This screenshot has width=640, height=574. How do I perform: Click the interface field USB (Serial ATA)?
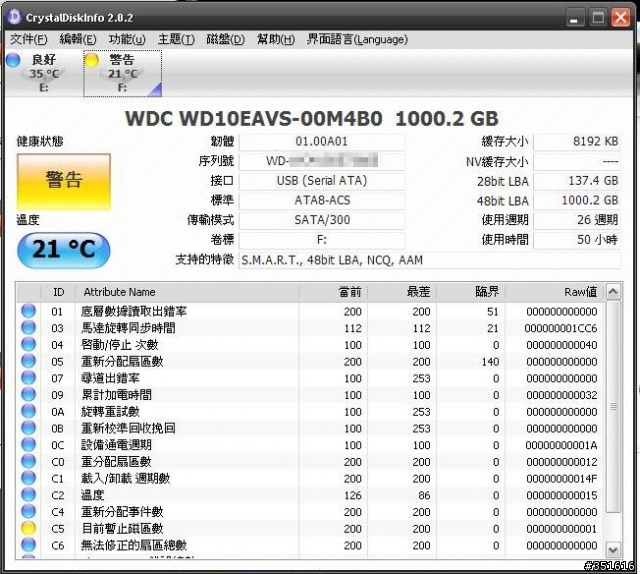tap(322, 181)
